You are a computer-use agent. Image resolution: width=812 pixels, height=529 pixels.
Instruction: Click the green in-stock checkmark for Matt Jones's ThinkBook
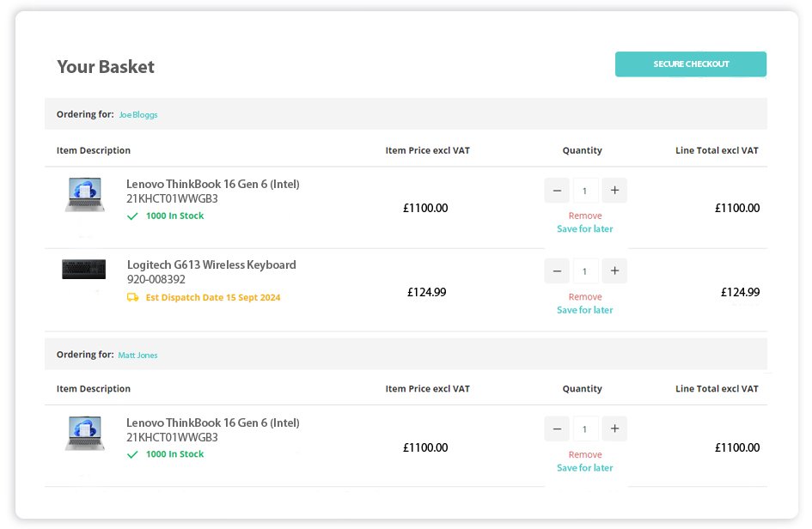point(132,454)
